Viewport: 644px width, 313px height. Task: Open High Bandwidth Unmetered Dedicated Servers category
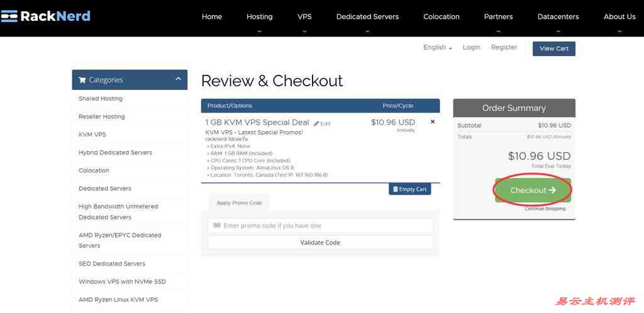pyautogui.click(x=118, y=212)
